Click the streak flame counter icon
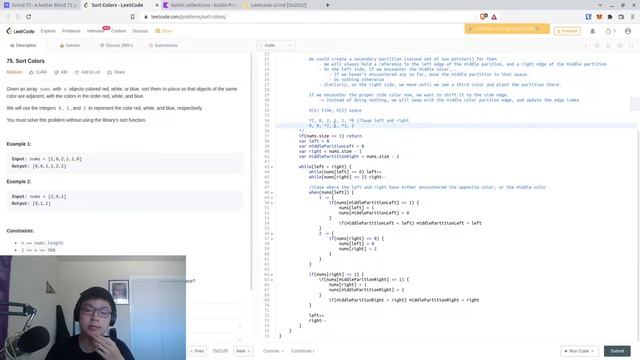Image resolution: width=640 pixels, height=360 pixels. point(611,31)
